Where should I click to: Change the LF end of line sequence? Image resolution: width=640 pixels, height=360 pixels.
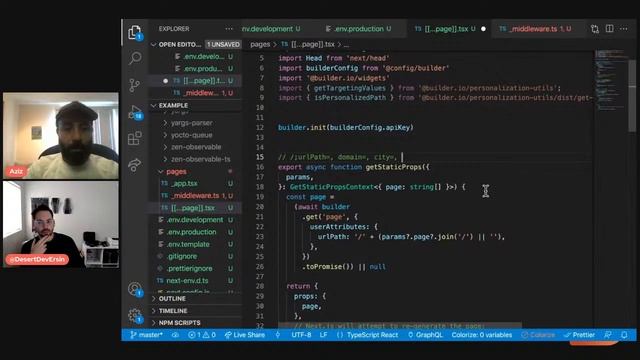tap(323, 335)
